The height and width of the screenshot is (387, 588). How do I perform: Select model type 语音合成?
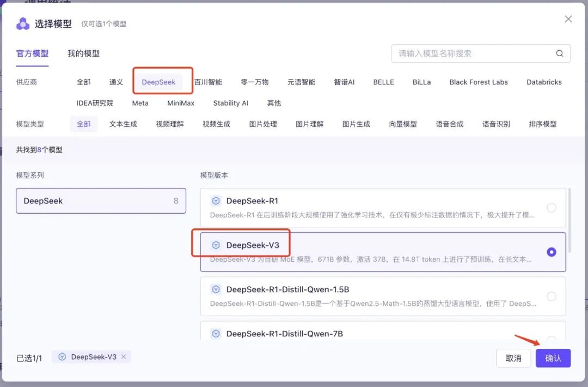coord(450,124)
